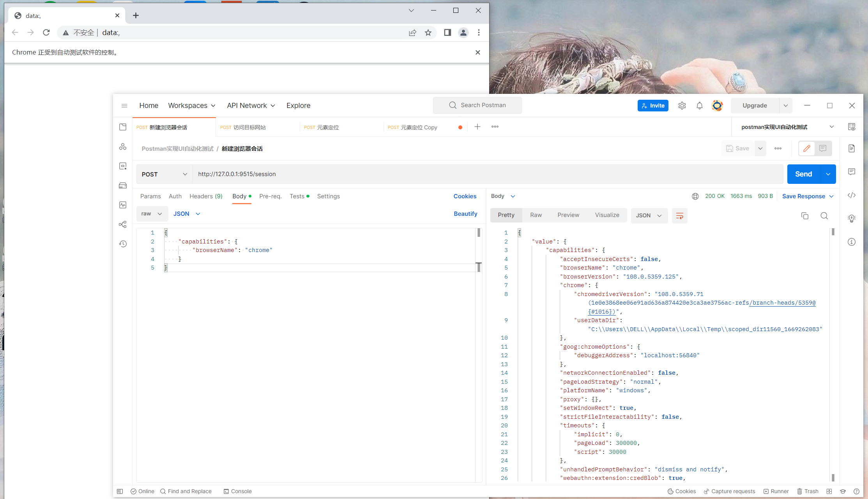Image resolution: width=868 pixels, height=499 pixels.
Task: Open the raw body type dropdown
Action: 152,214
